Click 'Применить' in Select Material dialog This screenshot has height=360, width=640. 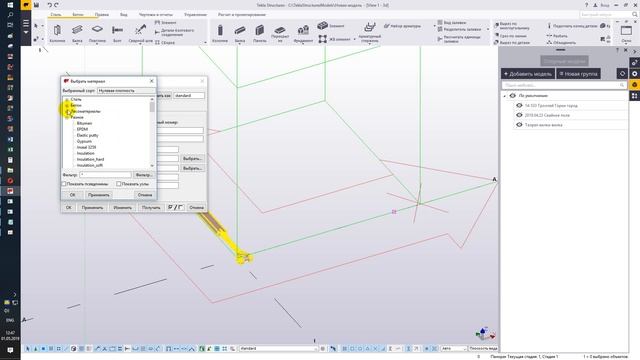tap(98, 195)
